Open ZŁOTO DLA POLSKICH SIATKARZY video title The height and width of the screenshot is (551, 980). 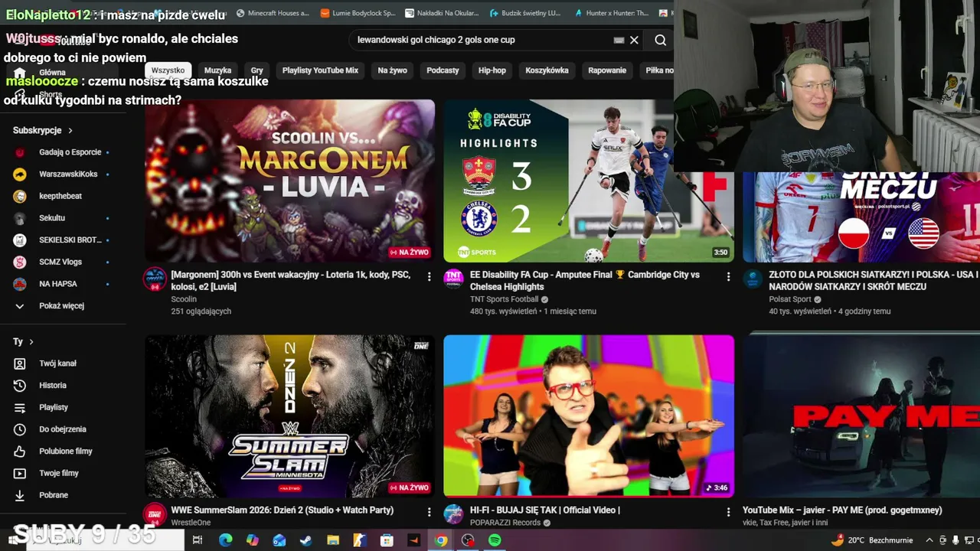[874, 281]
